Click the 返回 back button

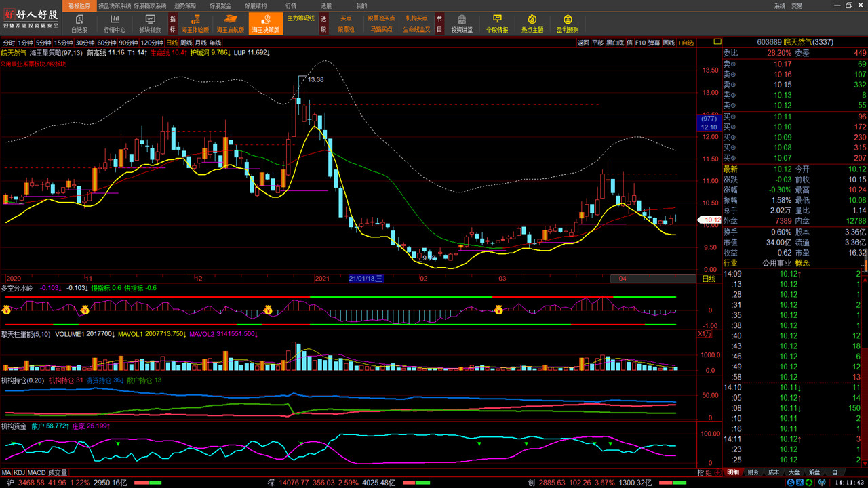coord(583,43)
